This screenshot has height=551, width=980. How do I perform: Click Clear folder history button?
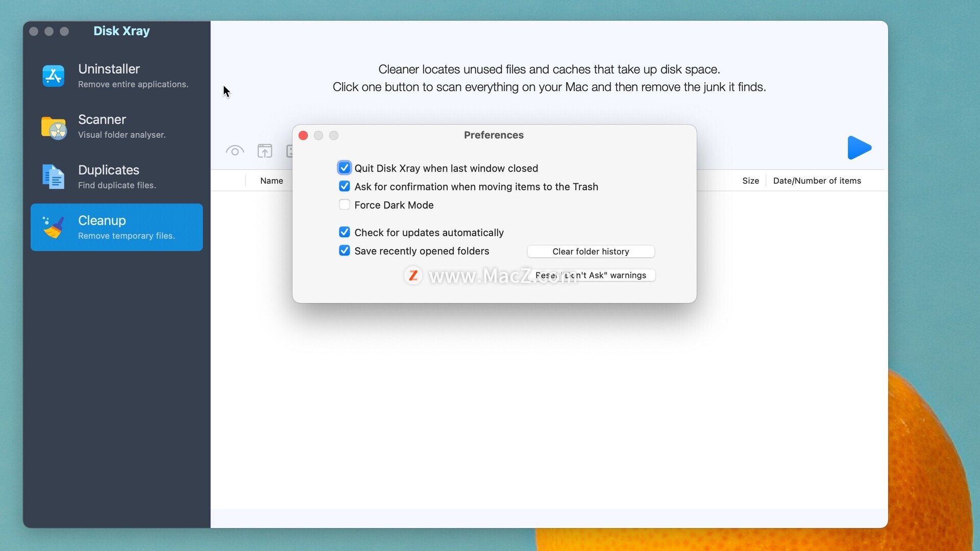[591, 252]
